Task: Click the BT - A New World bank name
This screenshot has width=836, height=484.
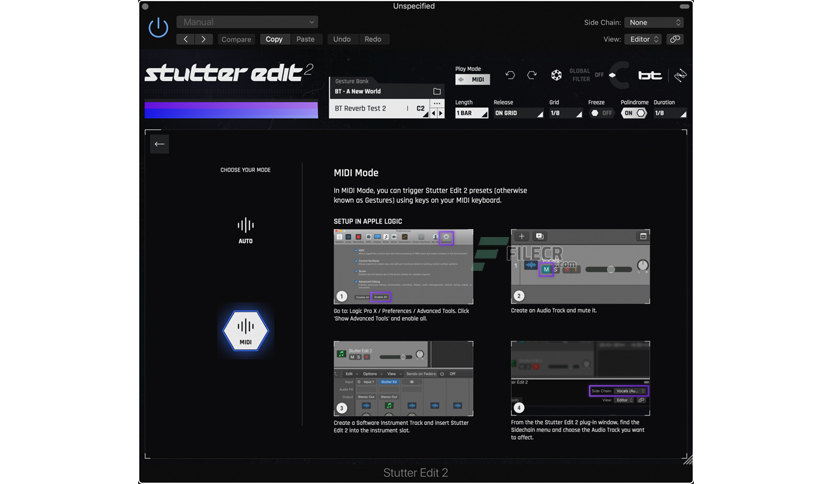Action: (x=358, y=91)
